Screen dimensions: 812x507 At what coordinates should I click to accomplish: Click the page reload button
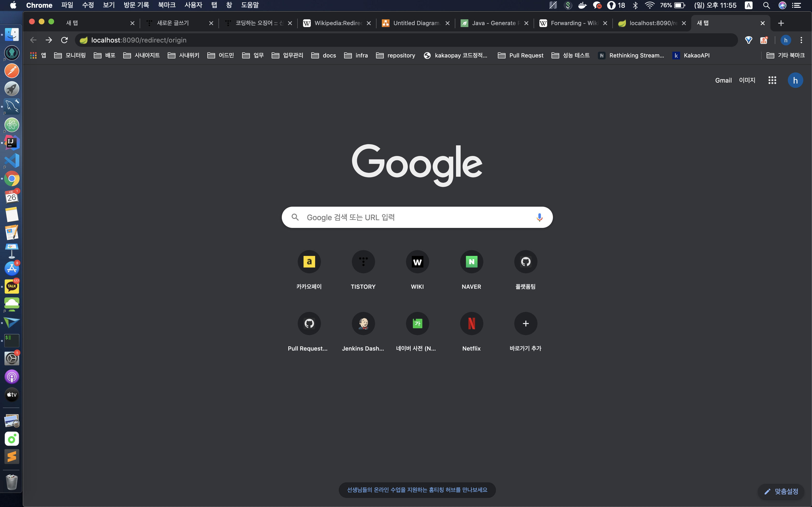click(x=65, y=40)
